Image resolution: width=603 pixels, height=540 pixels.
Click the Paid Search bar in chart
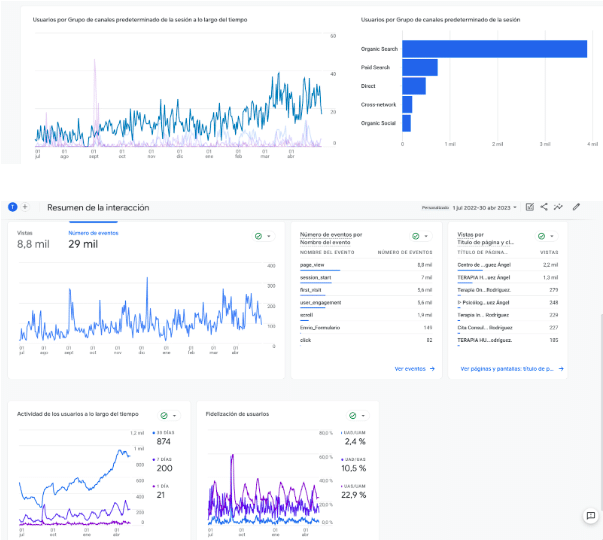419,68
